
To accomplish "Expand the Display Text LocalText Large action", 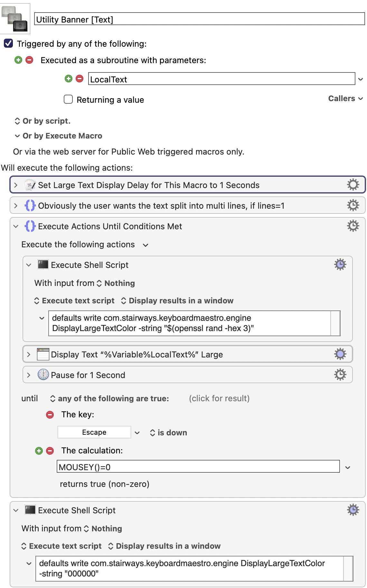I will point(29,354).
